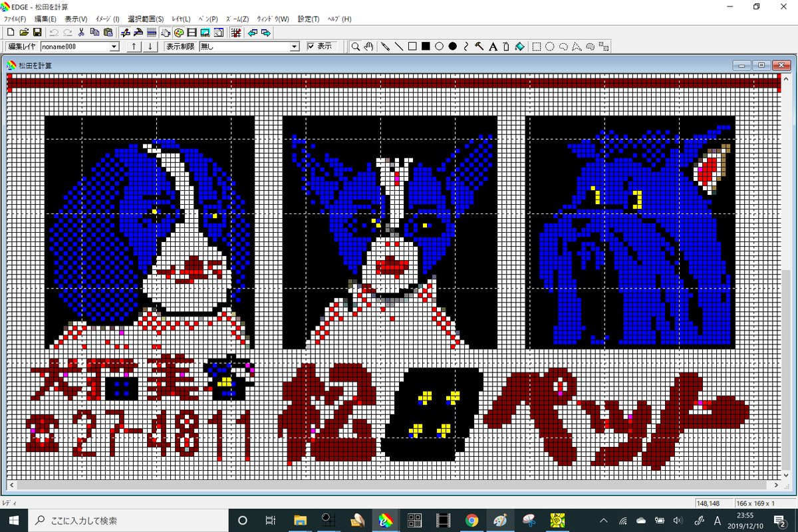
Task: Select the filled rectangle tool
Action: click(x=426, y=47)
